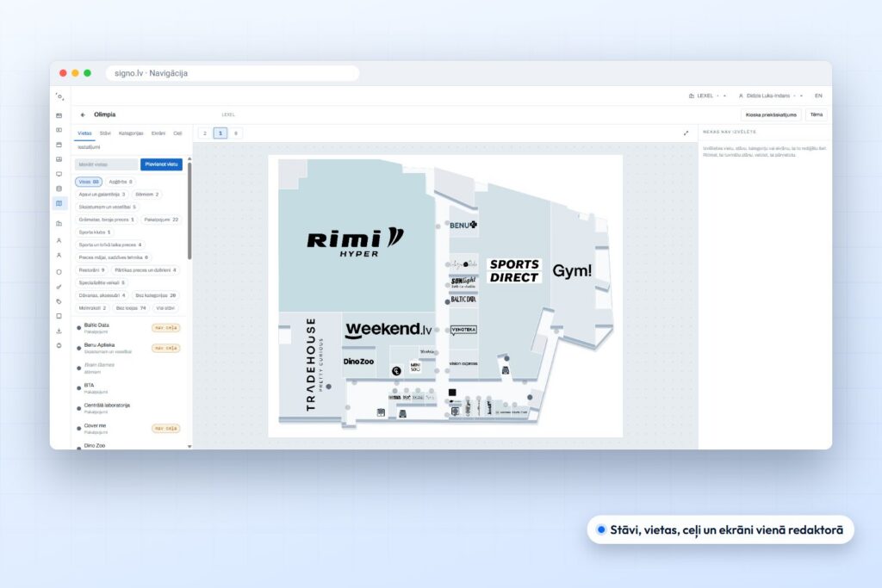
Task: Click the app logo atop the sidebar
Action: tap(59, 96)
